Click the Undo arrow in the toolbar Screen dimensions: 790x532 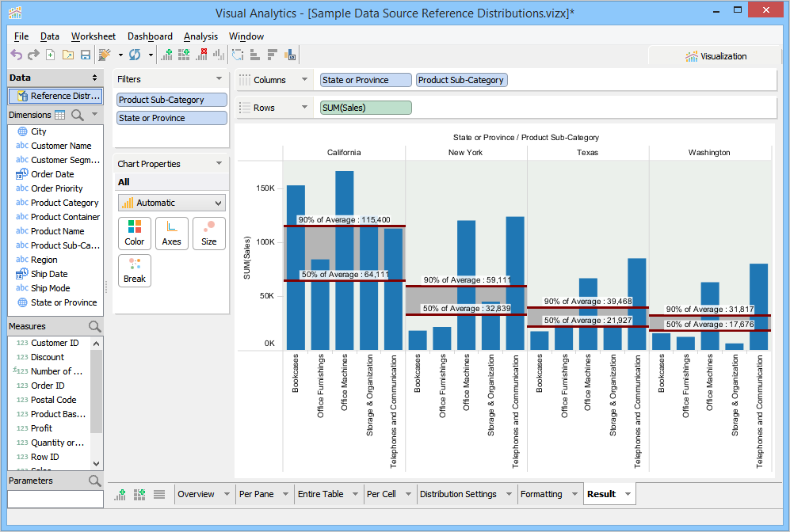[x=16, y=55]
